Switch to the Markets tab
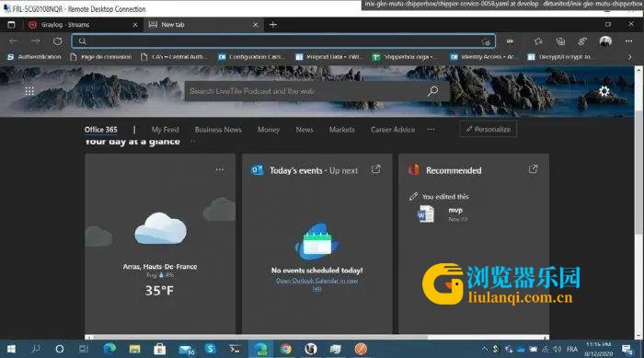644x358 pixels. pos(341,130)
